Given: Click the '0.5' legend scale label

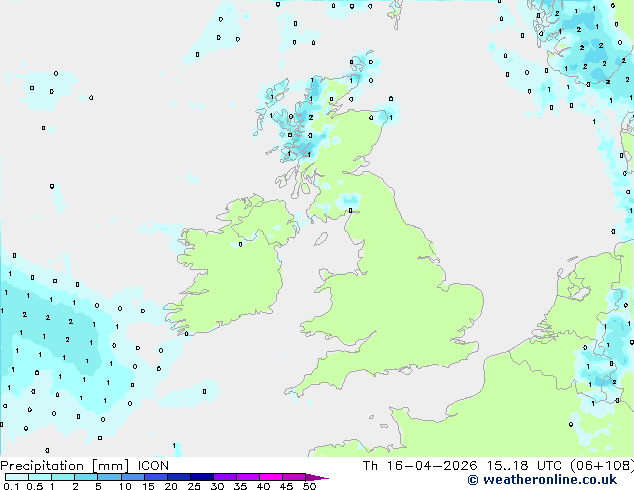Looking at the screenshot, I should click(34, 486).
